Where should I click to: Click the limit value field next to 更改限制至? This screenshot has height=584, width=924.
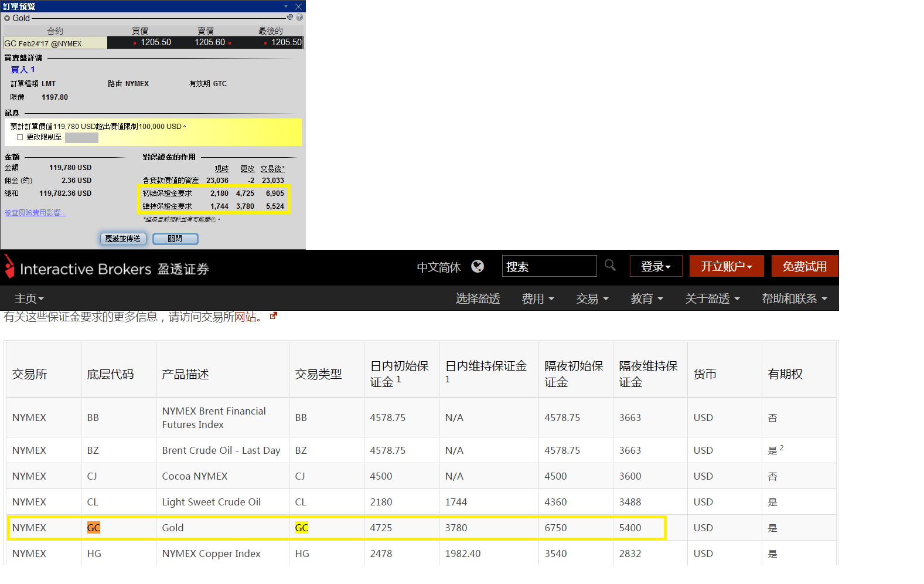pyautogui.click(x=81, y=138)
